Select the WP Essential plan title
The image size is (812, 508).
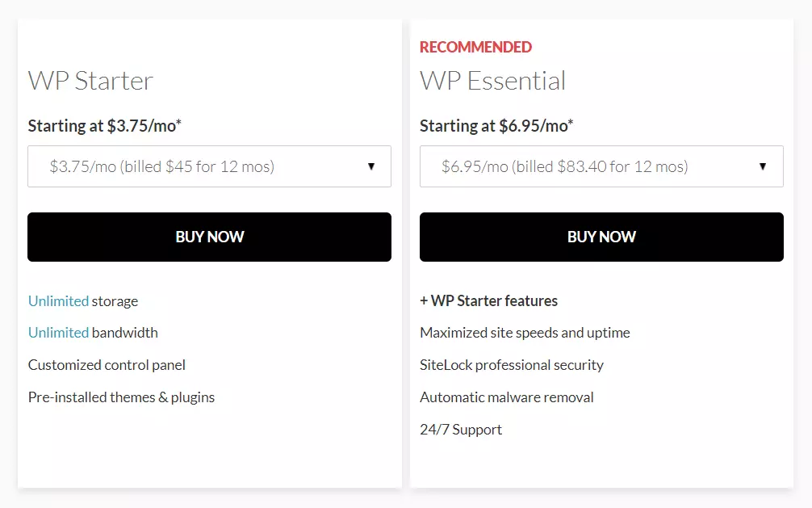[x=492, y=81]
